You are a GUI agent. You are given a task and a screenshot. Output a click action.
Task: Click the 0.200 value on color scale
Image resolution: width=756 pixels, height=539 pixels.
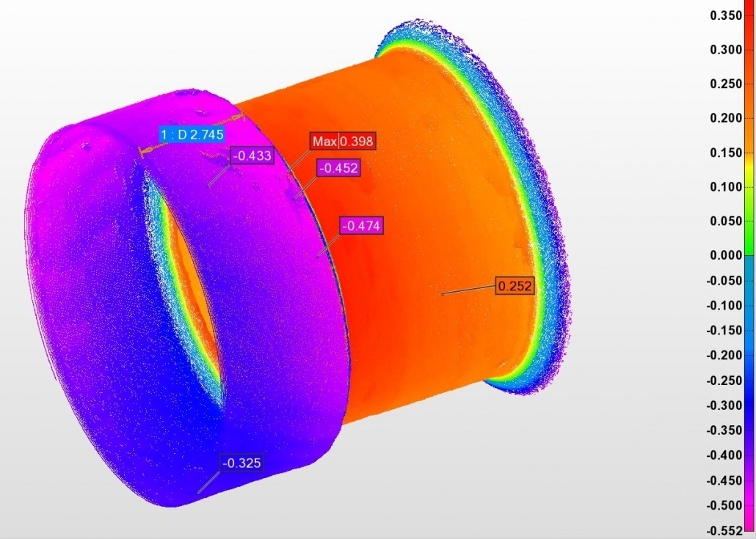[726, 118]
